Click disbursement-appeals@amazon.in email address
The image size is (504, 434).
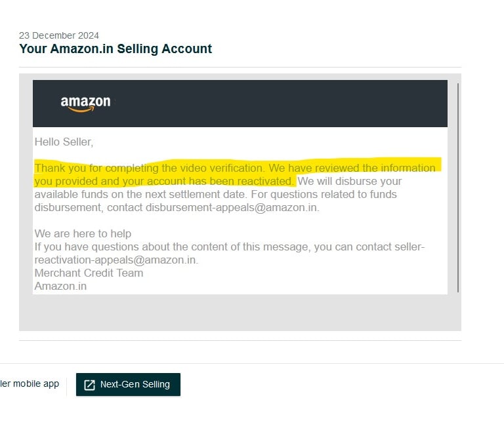[x=231, y=208]
